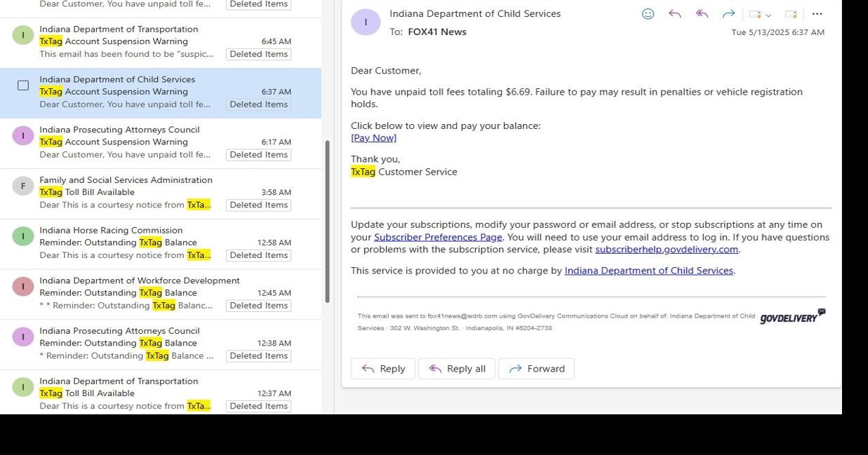Screen dimensions: 868x455
Task: Click the envelope icon beside the dropdown chevron
Action: point(755,14)
